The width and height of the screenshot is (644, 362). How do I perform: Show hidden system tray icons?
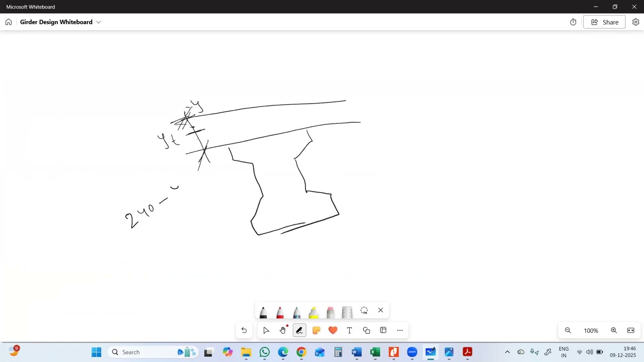point(507,352)
